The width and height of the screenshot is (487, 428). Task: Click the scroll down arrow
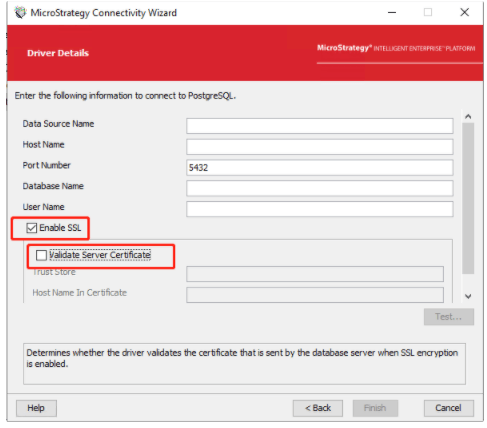(x=468, y=296)
